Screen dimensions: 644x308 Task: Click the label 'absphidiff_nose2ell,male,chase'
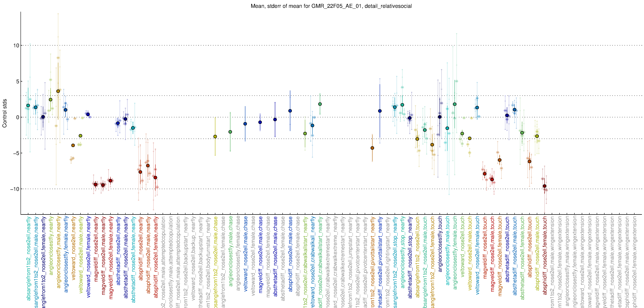(x=290, y=254)
